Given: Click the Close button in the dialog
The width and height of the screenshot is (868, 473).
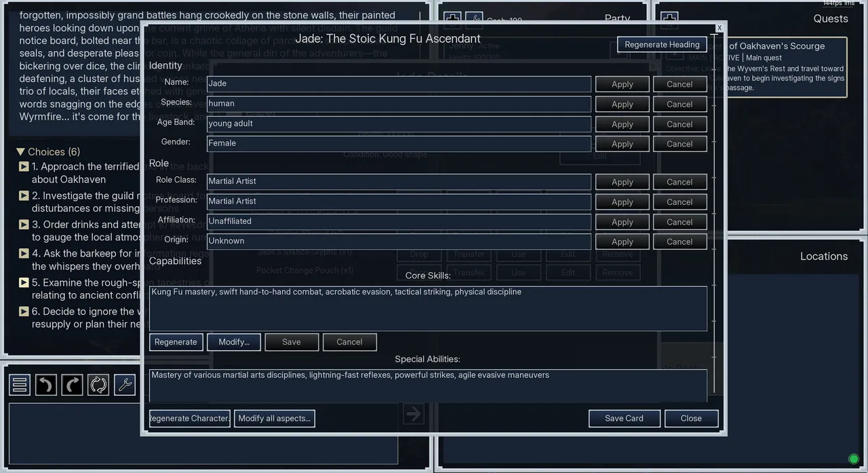Looking at the screenshot, I should pos(691,419).
